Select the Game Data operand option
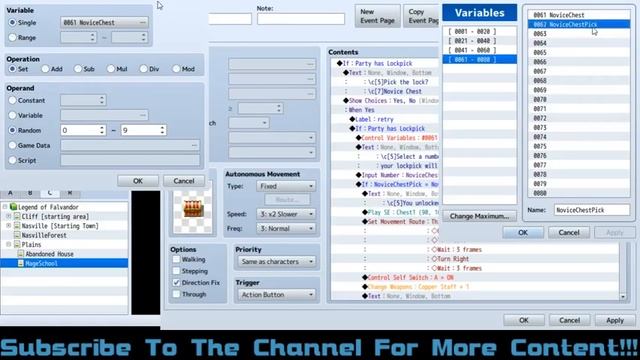Viewport: 640px width, 360px height. pos(12,145)
